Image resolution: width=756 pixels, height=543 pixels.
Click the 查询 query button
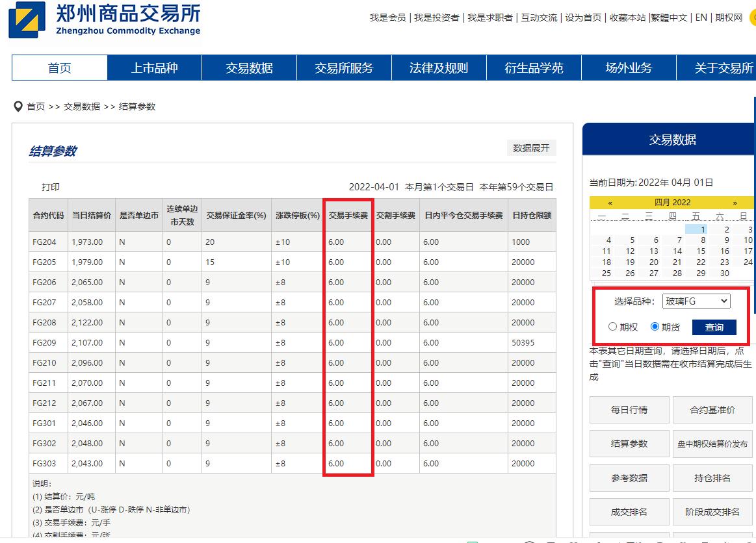[713, 327]
